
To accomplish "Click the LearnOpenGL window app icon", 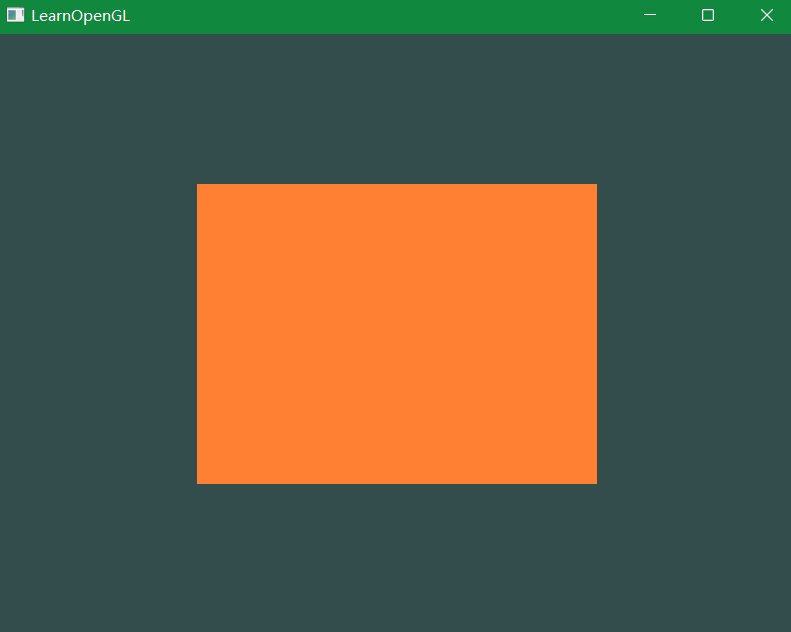I will 15,15.
